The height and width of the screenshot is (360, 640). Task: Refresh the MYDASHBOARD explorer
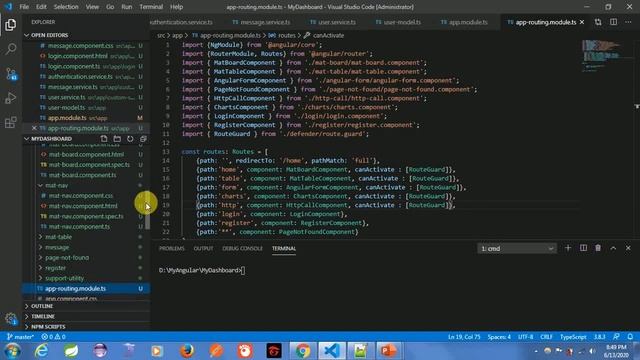pyautogui.click(x=130, y=139)
